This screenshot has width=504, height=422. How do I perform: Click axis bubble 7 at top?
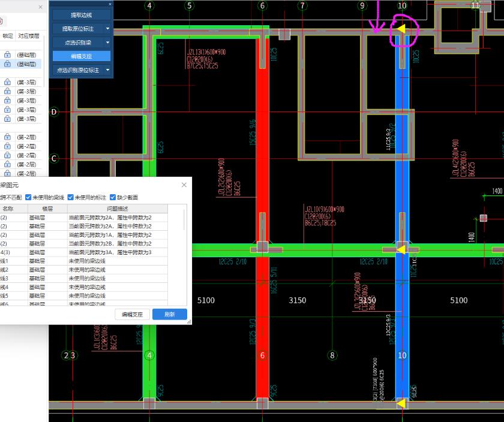click(x=302, y=5)
